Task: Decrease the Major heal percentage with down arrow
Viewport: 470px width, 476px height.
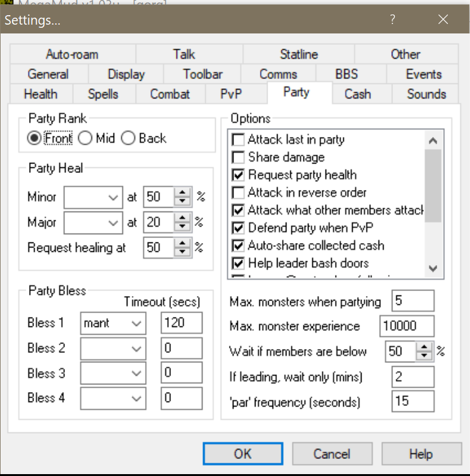Action: point(183,227)
